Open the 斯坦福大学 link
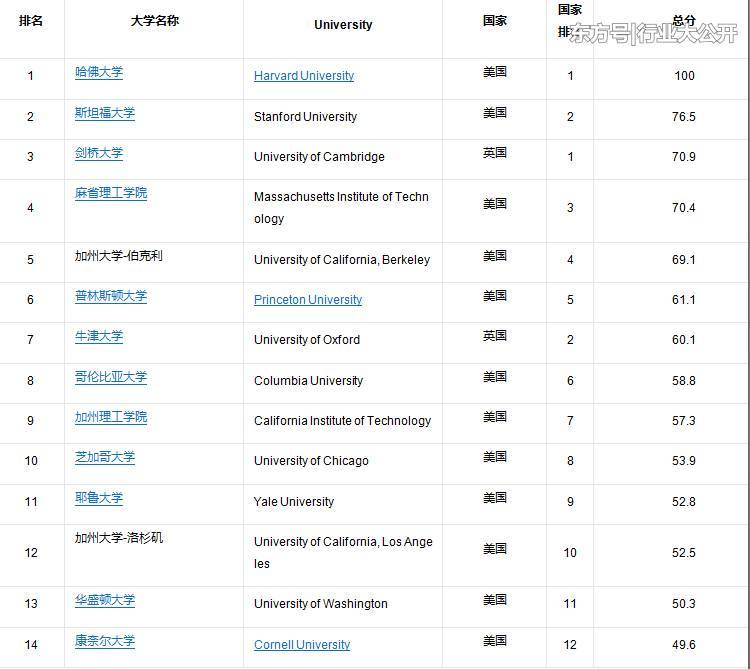 point(105,113)
